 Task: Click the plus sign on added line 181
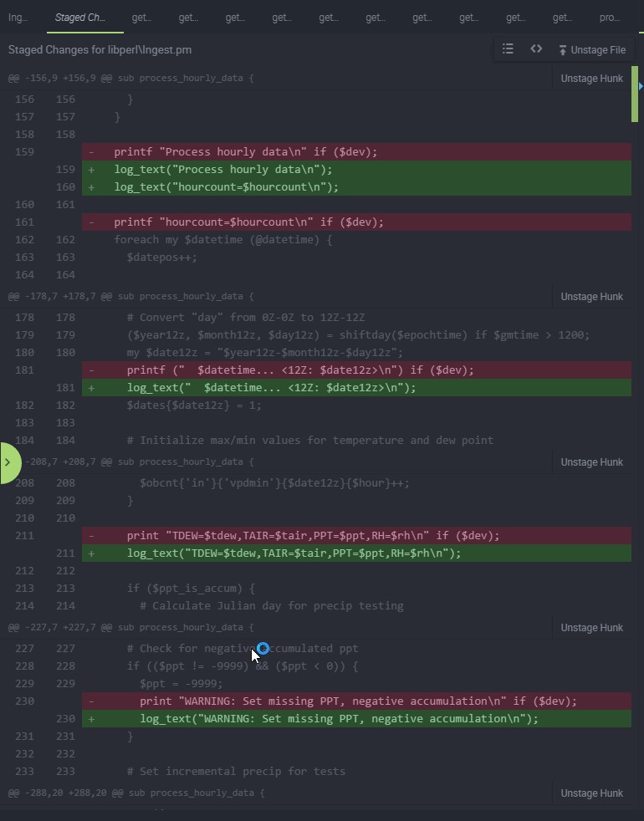(x=92, y=388)
